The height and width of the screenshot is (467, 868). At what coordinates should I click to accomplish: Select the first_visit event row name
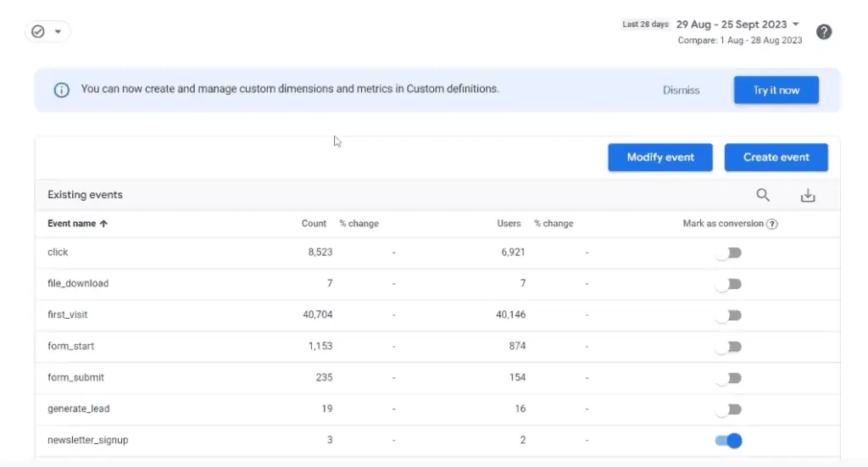68,314
